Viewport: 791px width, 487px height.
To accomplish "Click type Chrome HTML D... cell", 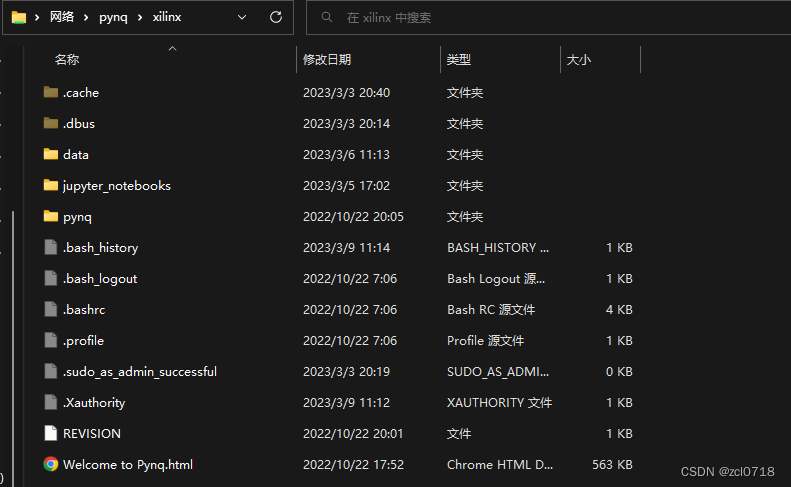I will pos(500,465).
